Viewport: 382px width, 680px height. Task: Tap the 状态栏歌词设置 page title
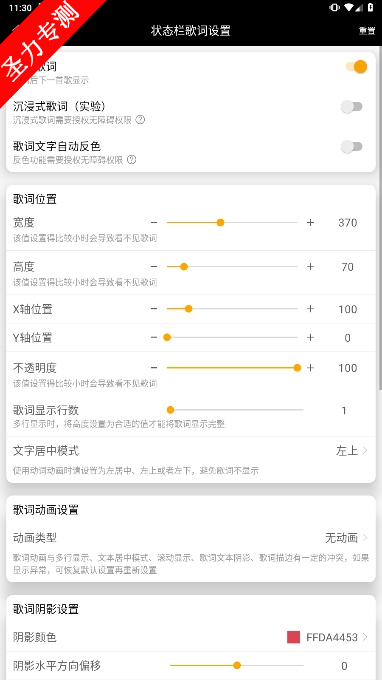coord(190,31)
